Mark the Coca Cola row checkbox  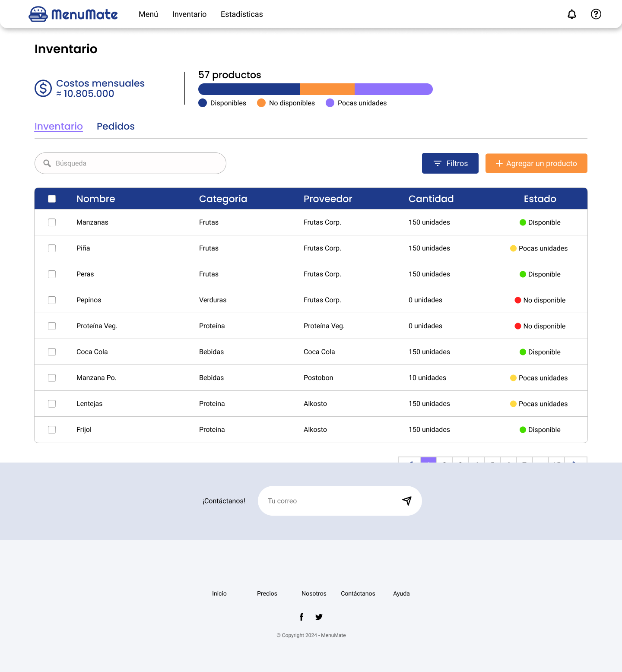tap(52, 352)
